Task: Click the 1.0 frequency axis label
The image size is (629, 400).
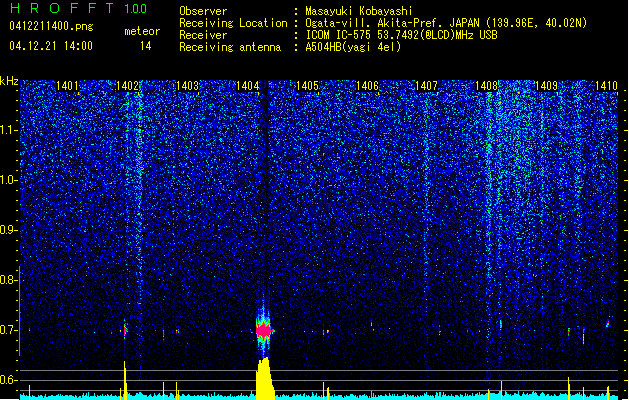Action: pos(9,180)
